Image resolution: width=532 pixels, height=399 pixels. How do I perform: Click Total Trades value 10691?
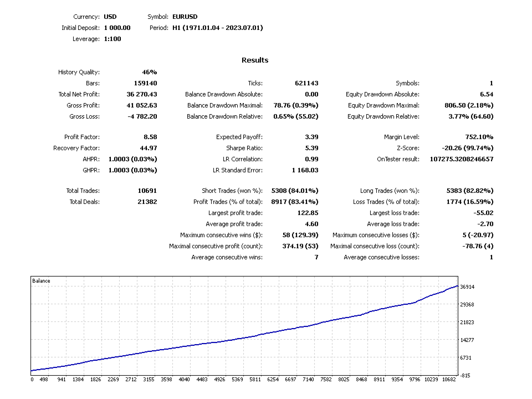click(x=147, y=191)
